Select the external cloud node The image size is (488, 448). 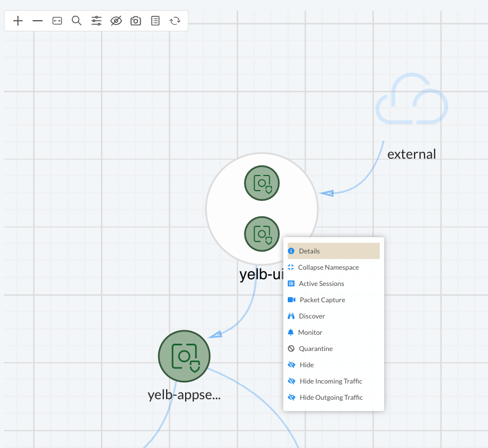pyautogui.click(x=412, y=99)
